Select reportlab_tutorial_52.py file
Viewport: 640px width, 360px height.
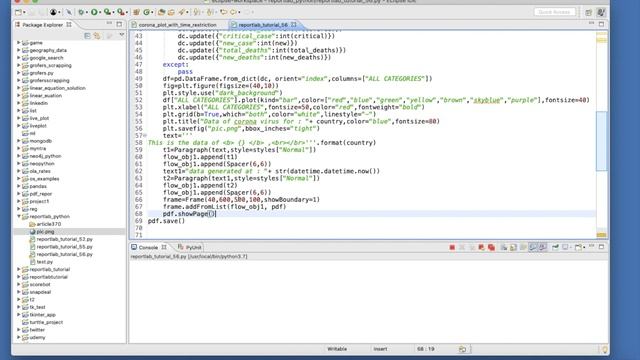(x=64, y=239)
